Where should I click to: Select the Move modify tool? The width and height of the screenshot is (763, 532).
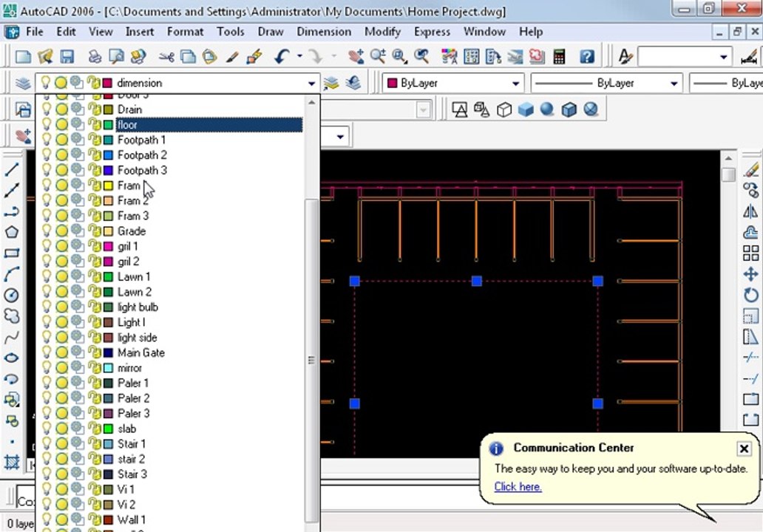[x=751, y=274]
